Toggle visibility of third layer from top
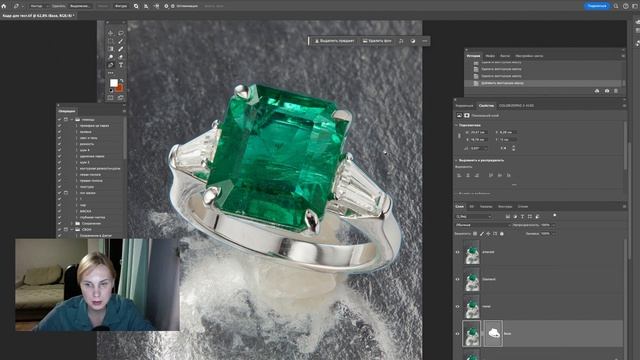This screenshot has height=360, width=640. pos(458,307)
